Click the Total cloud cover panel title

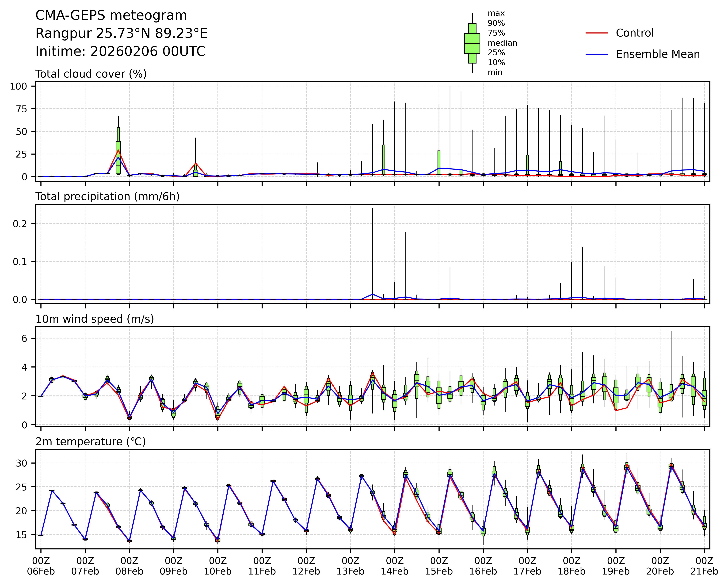91,74
